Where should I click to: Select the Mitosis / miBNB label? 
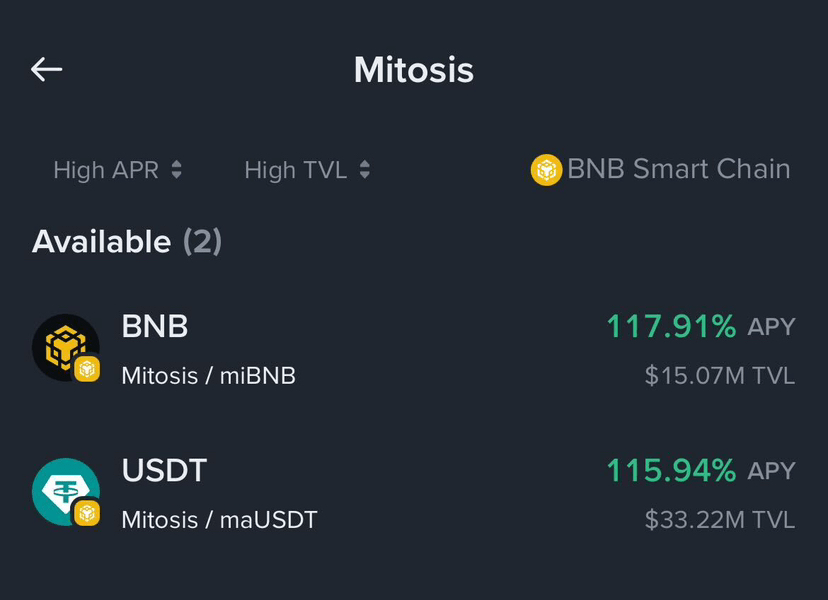click(x=208, y=376)
